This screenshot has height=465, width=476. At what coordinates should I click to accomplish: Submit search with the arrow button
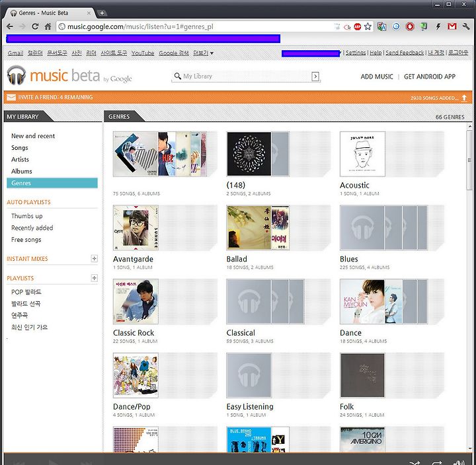click(315, 77)
